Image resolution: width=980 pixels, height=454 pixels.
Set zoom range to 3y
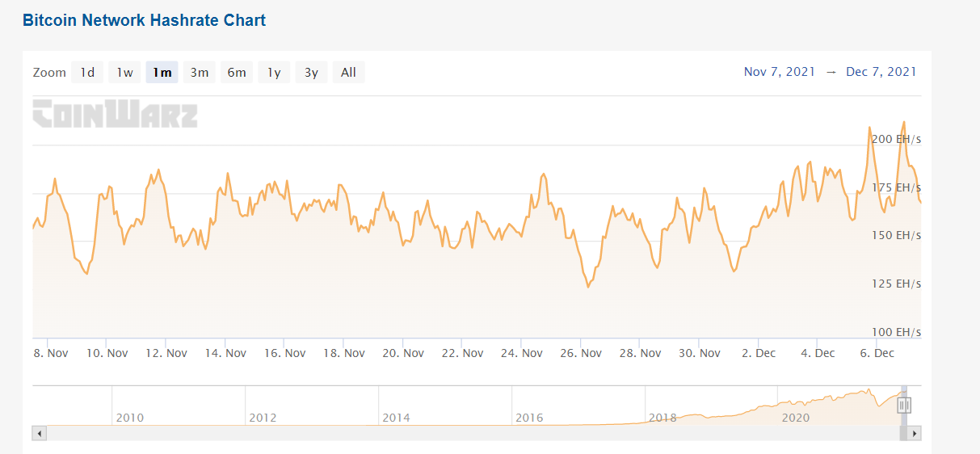(x=311, y=73)
